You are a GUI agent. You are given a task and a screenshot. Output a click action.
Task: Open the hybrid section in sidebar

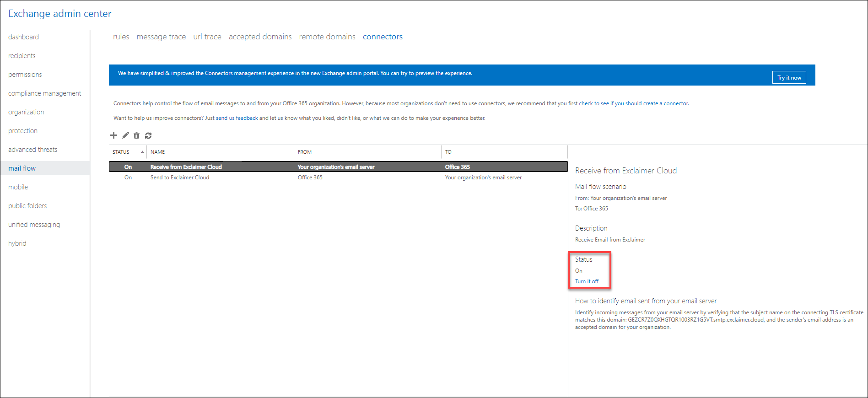(17, 243)
